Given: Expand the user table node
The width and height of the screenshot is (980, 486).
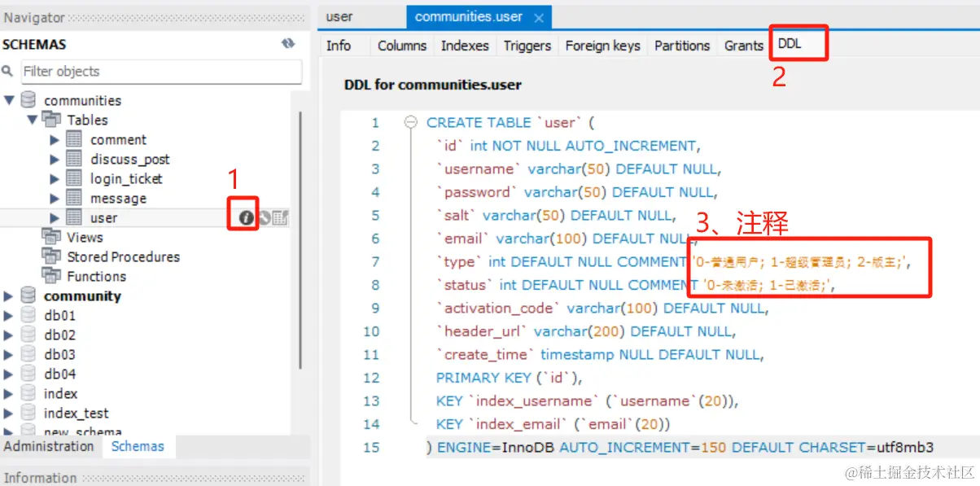Looking at the screenshot, I should coord(55,217).
